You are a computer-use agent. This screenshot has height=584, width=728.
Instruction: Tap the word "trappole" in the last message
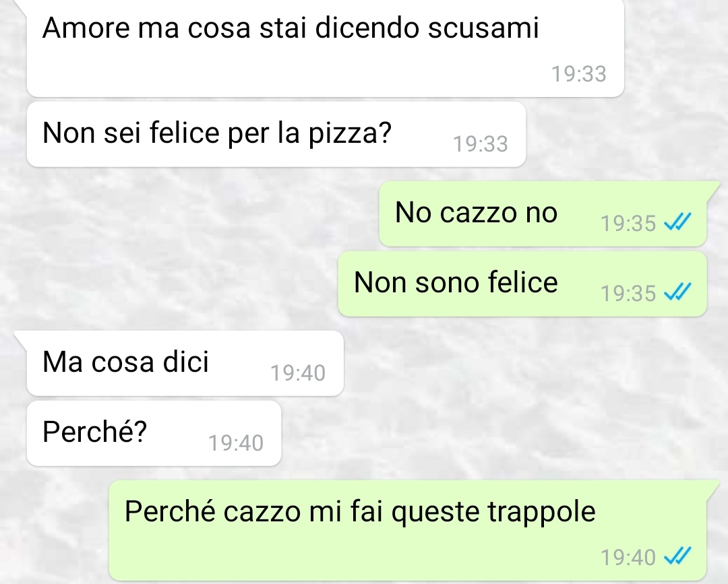click(541, 512)
